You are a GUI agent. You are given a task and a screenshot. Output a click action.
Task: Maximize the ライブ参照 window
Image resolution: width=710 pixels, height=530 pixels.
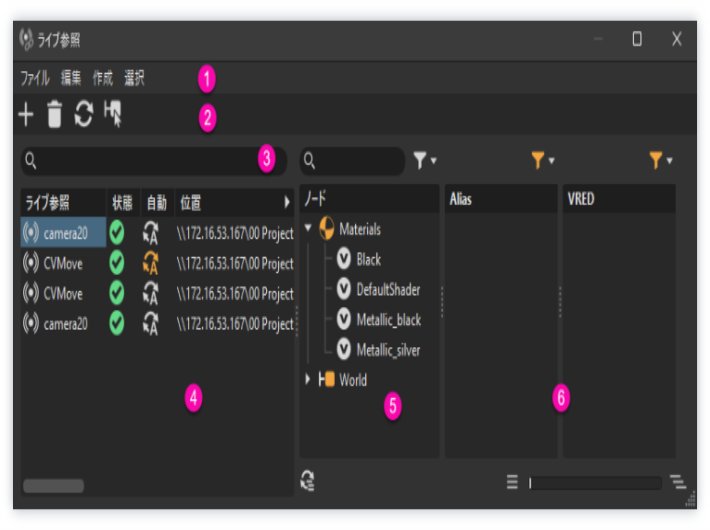point(637,39)
